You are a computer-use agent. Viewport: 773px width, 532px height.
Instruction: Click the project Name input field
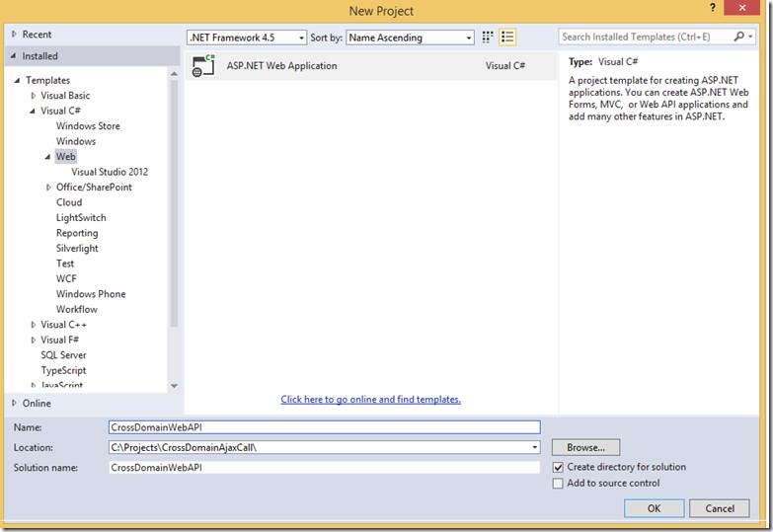point(325,427)
